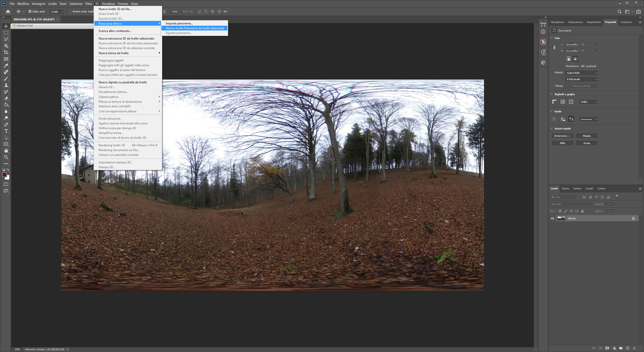The image size is (644, 352).
Task: Collapse the Righelli e griglie section
Action: coord(552,94)
